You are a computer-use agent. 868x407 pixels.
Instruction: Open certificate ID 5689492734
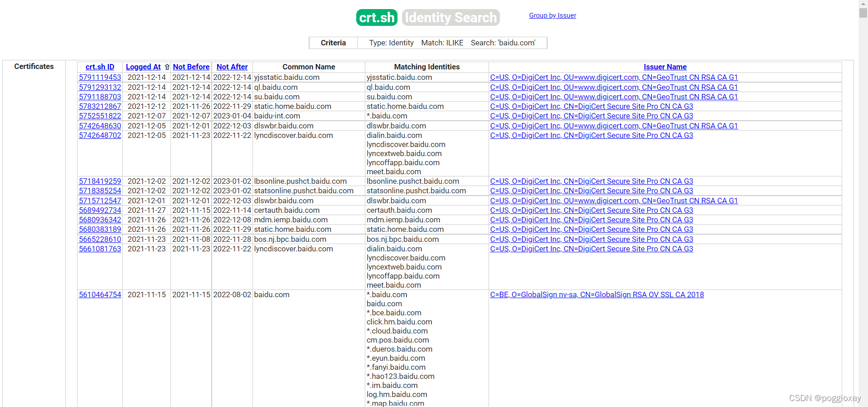[100, 210]
